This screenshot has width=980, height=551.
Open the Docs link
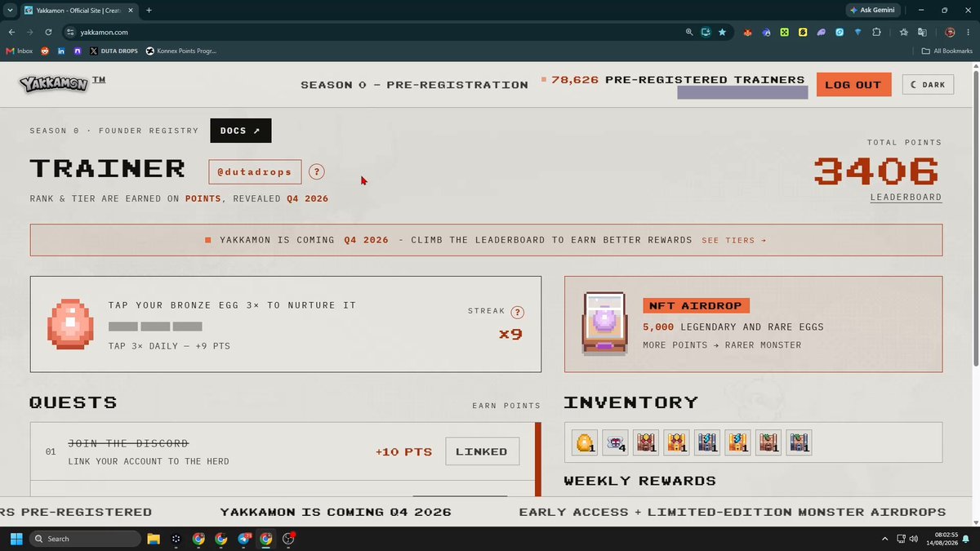pos(240,131)
